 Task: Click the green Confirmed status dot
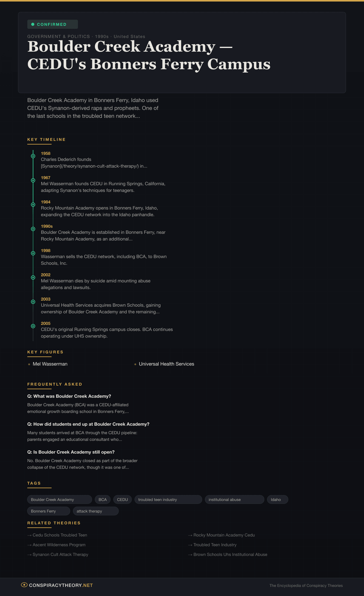[33, 24]
